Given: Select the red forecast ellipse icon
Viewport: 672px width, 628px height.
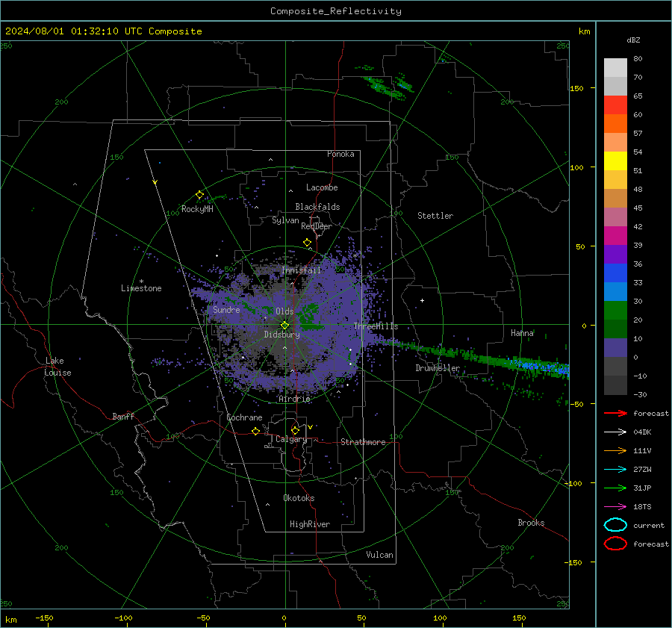Looking at the screenshot, I should point(615,544).
